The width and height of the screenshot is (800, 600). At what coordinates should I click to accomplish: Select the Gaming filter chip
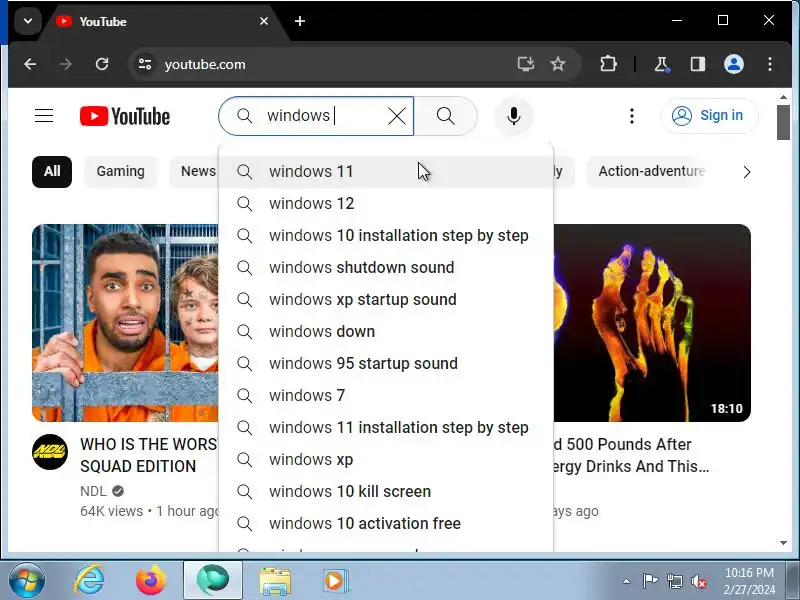pos(120,171)
